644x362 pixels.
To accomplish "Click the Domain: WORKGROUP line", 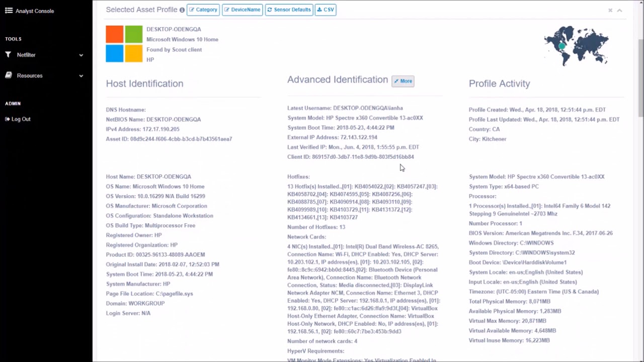I will click(135, 303).
